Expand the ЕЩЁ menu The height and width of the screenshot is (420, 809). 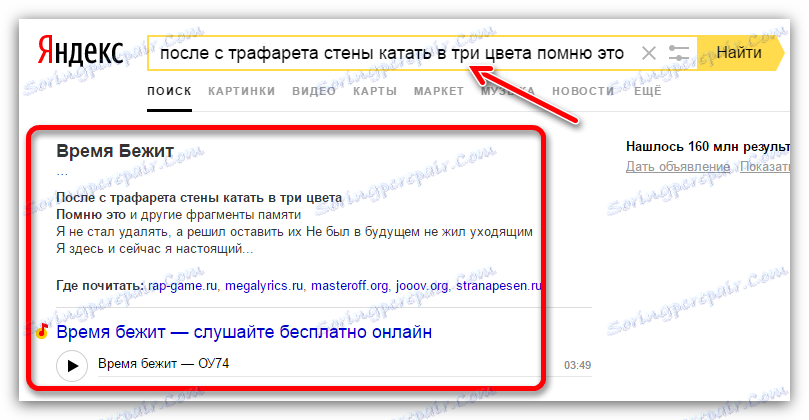pos(648,91)
